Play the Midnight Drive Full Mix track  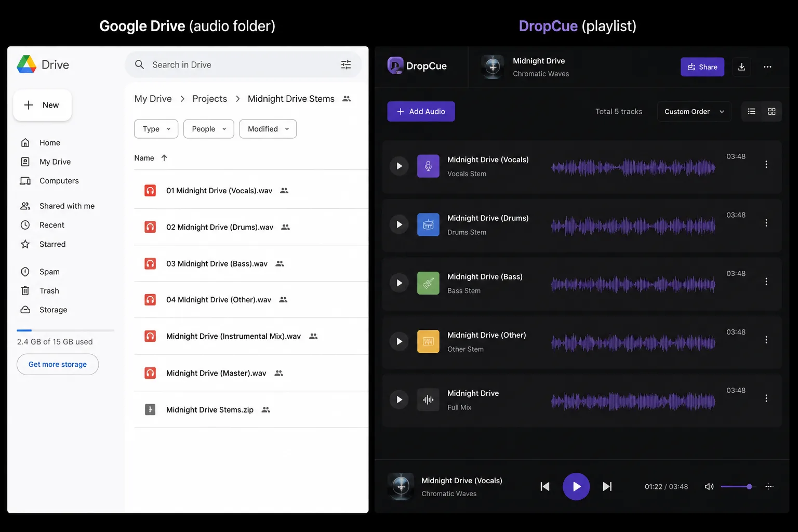tap(399, 400)
